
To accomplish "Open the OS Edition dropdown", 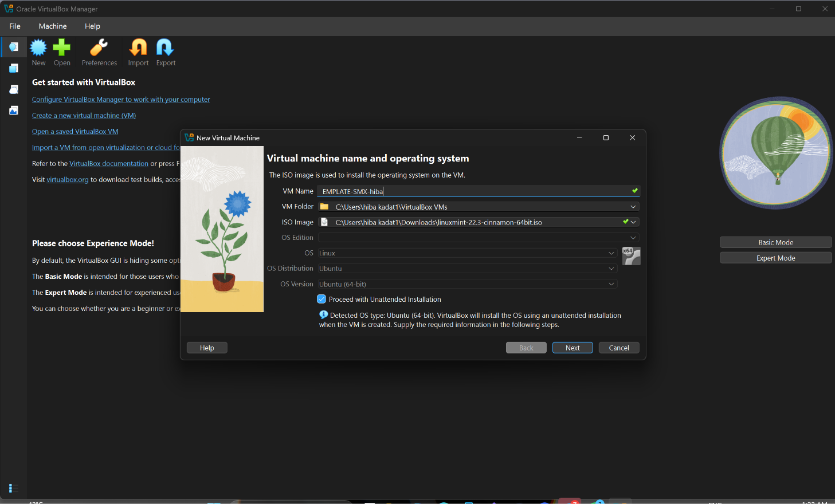I will pos(479,238).
